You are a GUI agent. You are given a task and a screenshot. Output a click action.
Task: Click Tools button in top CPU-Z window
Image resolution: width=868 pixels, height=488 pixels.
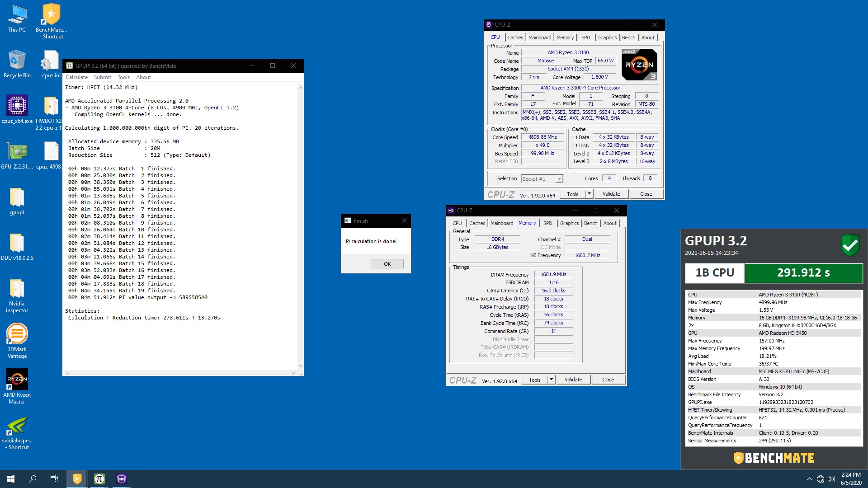[x=573, y=194]
